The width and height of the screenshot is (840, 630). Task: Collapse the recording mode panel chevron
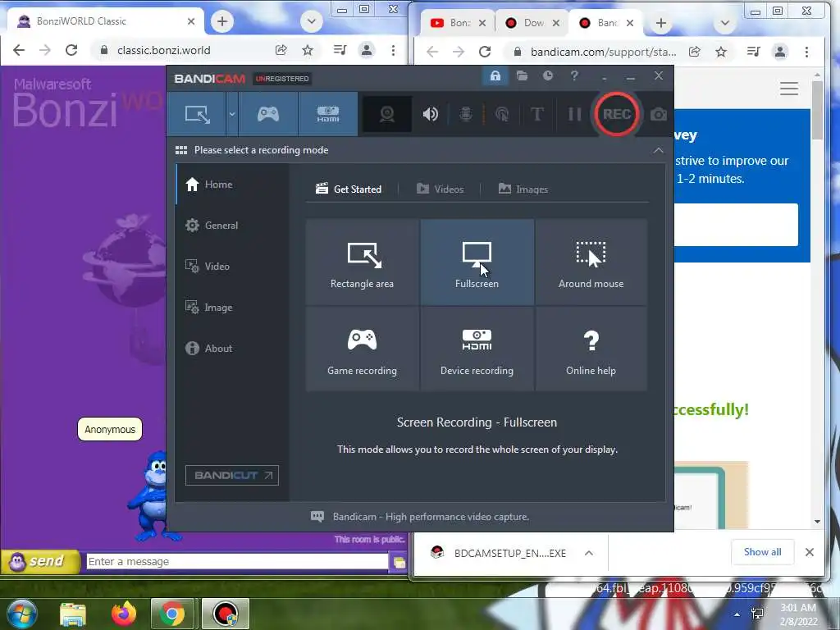tap(659, 151)
